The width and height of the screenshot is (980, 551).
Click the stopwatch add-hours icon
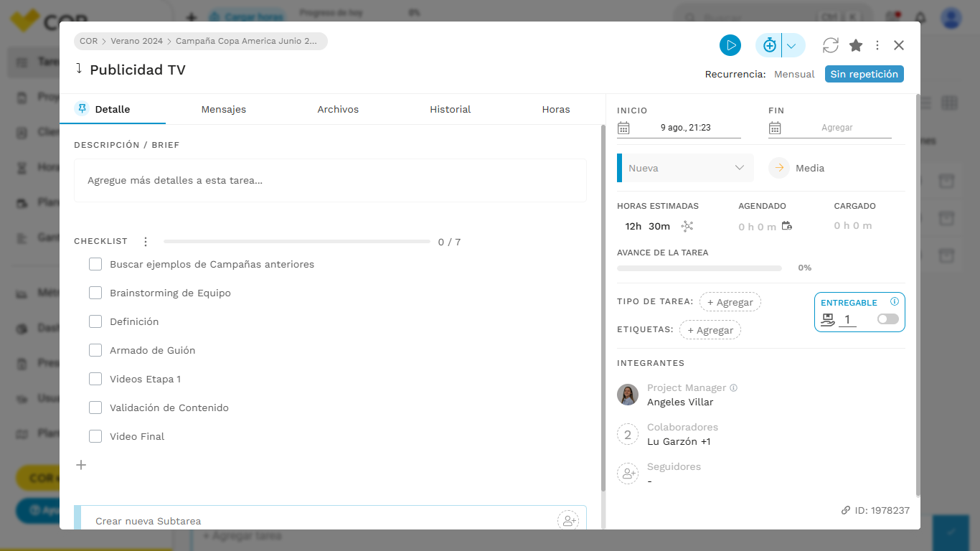pos(769,45)
